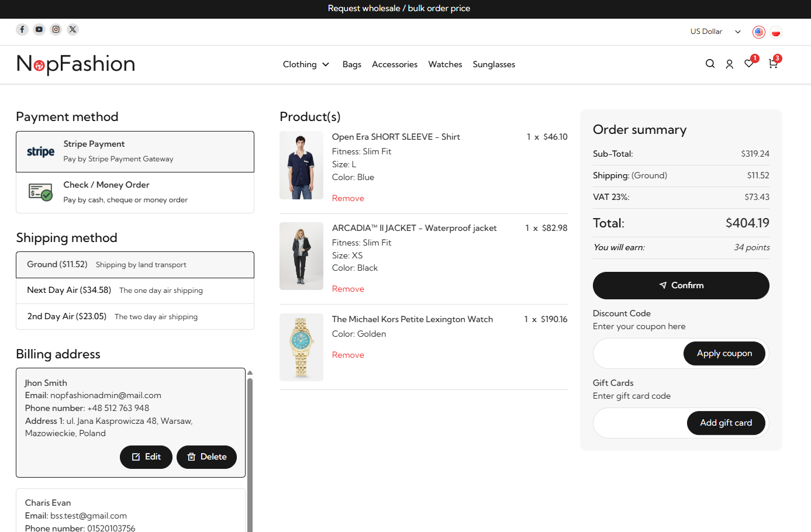Open the shopping cart icon
Viewport: 811px width, 532px height.
[x=773, y=63]
